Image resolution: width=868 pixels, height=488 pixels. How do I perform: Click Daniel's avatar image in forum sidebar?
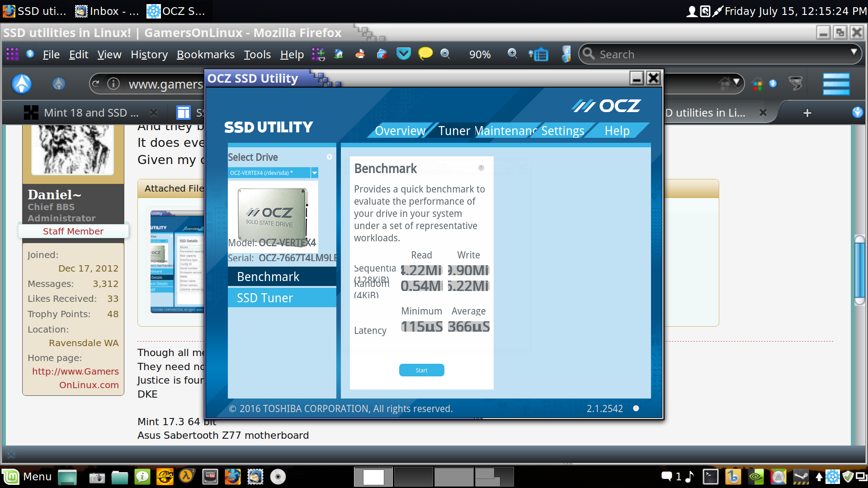pyautogui.click(x=73, y=150)
